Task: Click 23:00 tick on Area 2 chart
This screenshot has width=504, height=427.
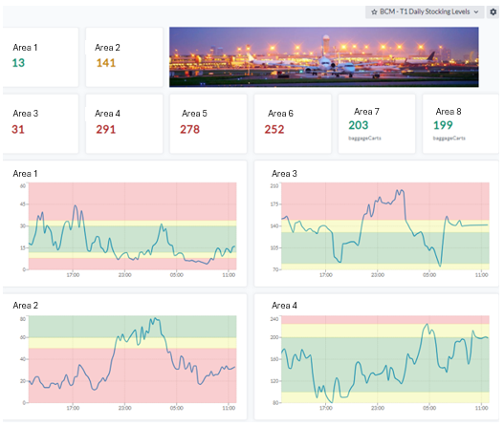Action: point(124,408)
